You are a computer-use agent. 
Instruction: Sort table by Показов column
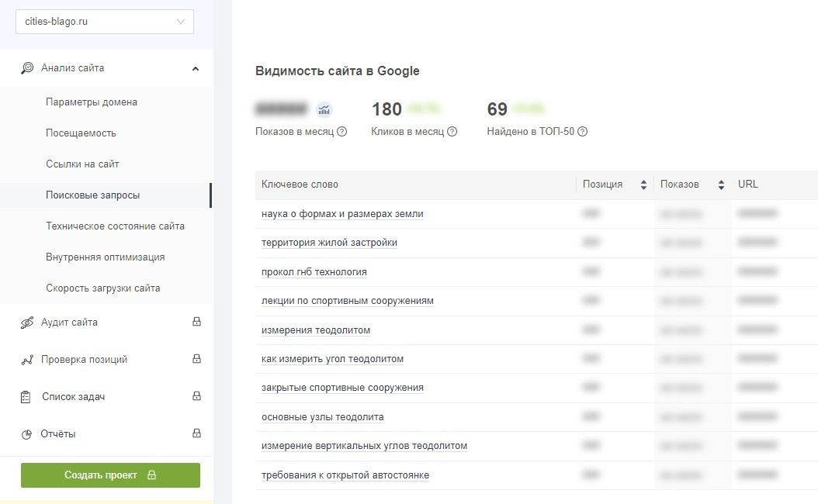(x=721, y=185)
